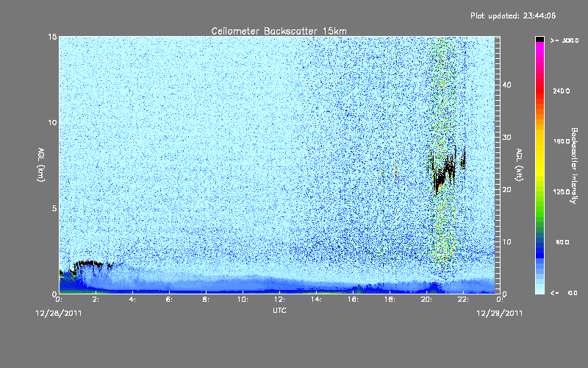The width and height of the screenshot is (588, 368).
Task: Click the "60.0" colorbar tick label
Action: [x=562, y=242]
